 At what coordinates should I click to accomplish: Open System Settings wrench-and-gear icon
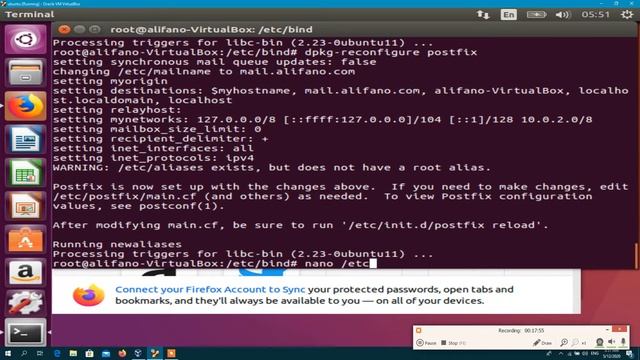25,302
